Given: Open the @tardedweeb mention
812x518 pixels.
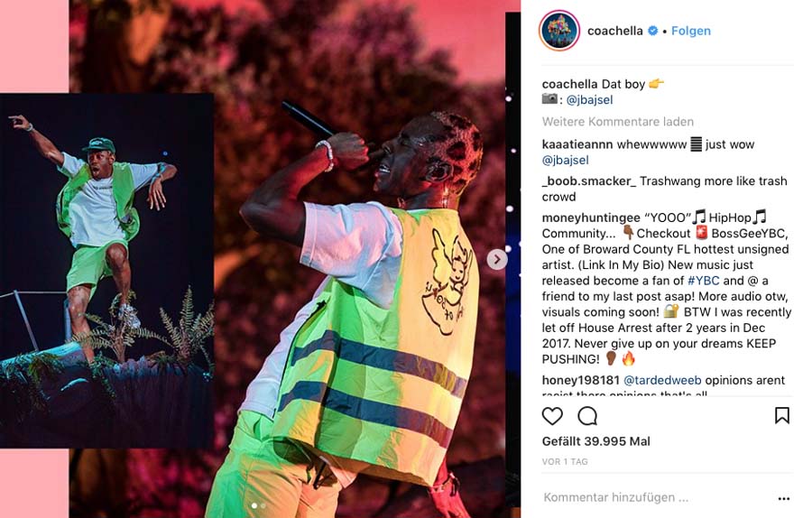Looking at the screenshot, I should click(x=662, y=380).
